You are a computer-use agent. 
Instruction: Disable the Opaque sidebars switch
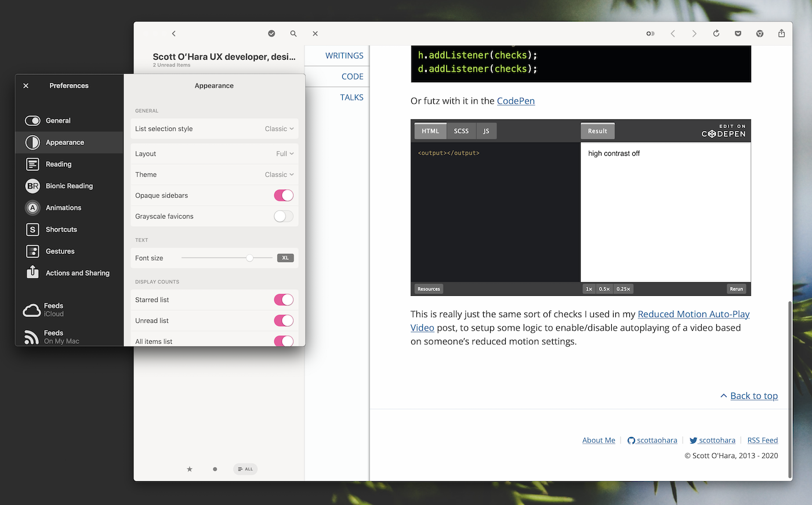click(284, 195)
